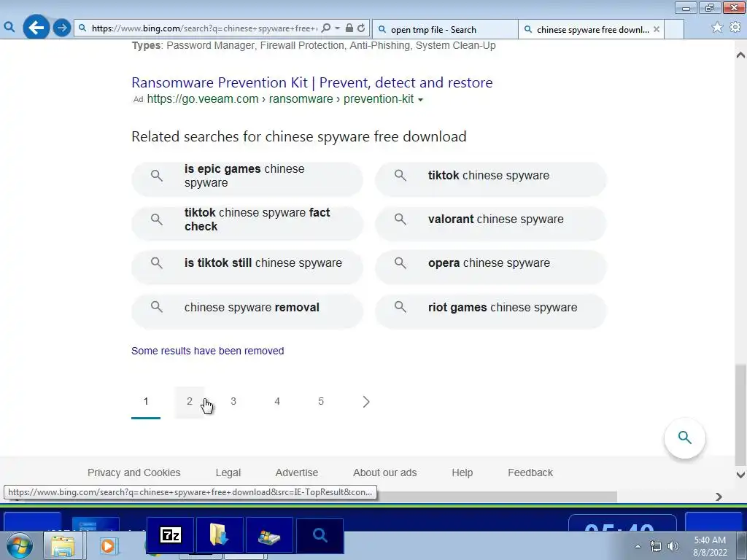
Task: Search 'valorant chinese spyware' suggestion
Action: pyautogui.click(x=491, y=223)
